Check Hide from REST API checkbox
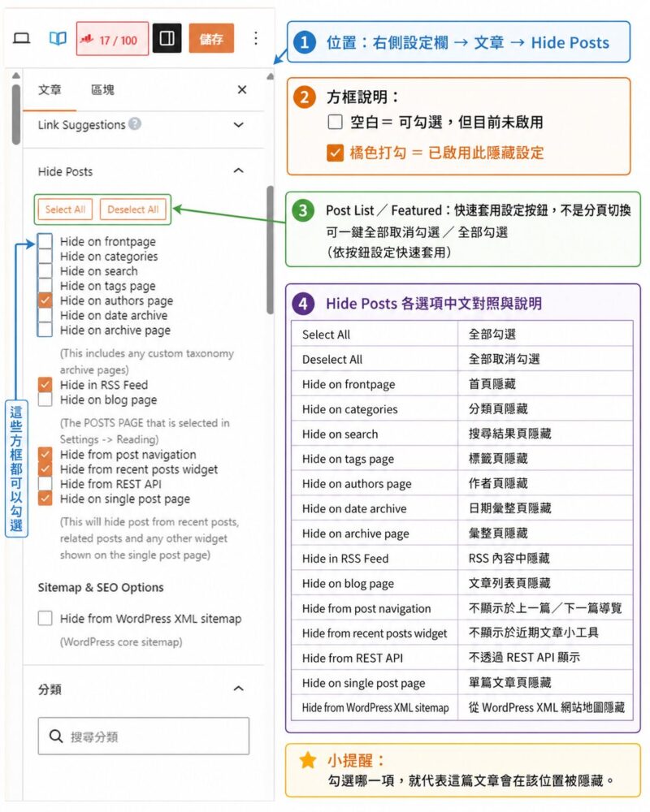The height and width of the screenshot is (812, 650). tap(45, 484)
